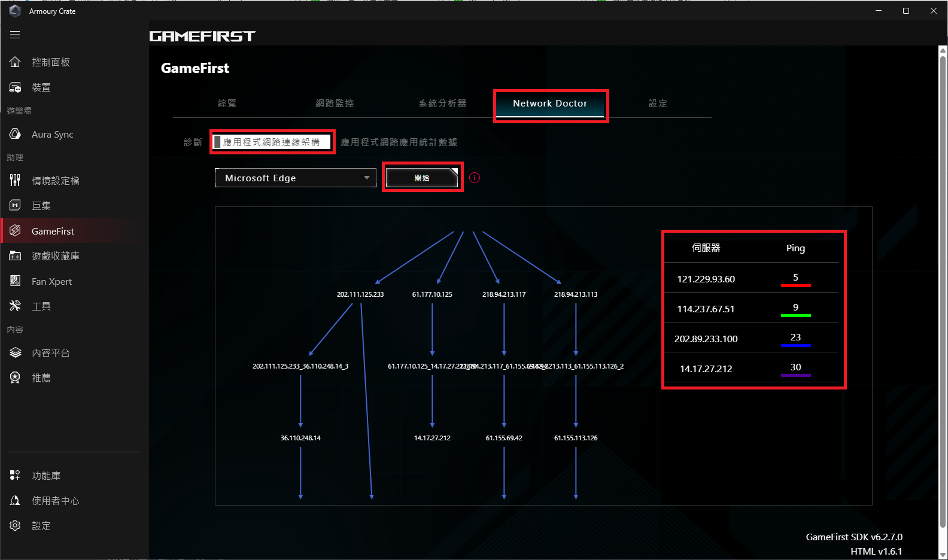Click the red info icon beside 開始

(x=475, y=178)
